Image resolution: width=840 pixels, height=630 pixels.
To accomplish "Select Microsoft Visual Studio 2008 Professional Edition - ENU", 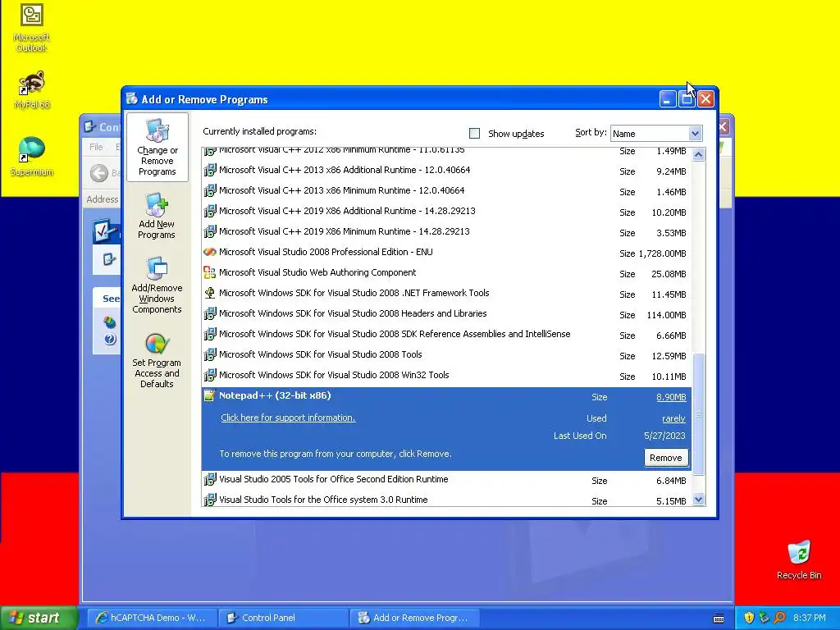I will pyautogui.click(x=446, y=253).
